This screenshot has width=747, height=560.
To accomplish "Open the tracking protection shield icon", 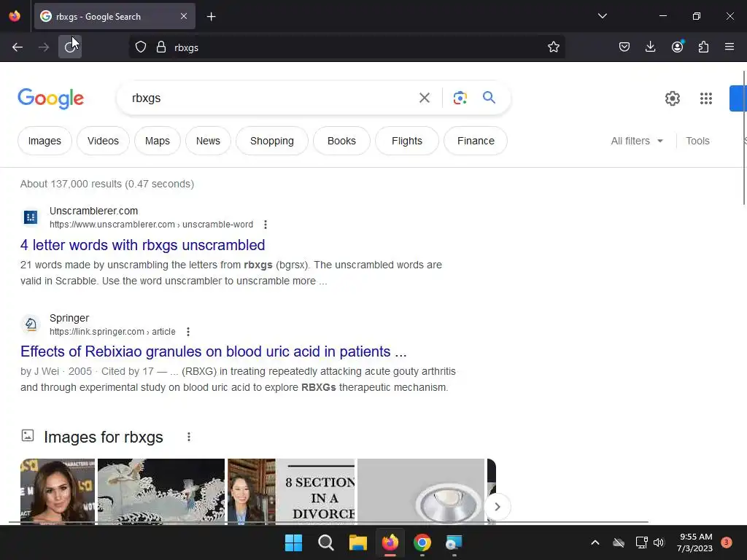I will point(141,47).
